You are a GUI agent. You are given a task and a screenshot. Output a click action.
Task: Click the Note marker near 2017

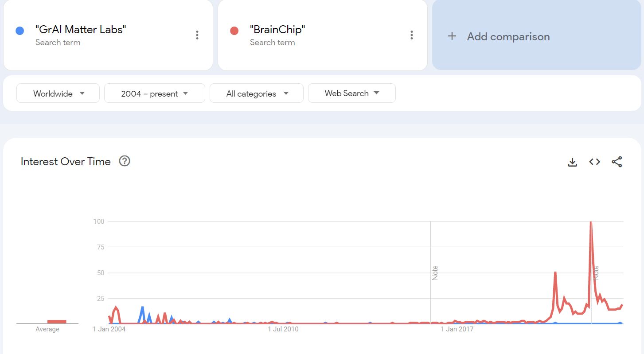click(x=435, y=272)
